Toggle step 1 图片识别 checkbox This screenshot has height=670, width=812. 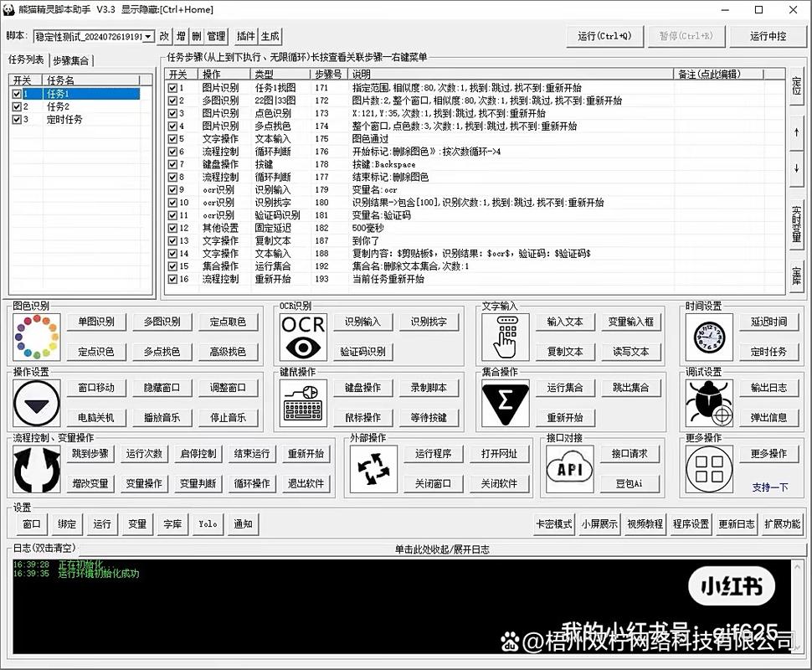click(172, 88)
